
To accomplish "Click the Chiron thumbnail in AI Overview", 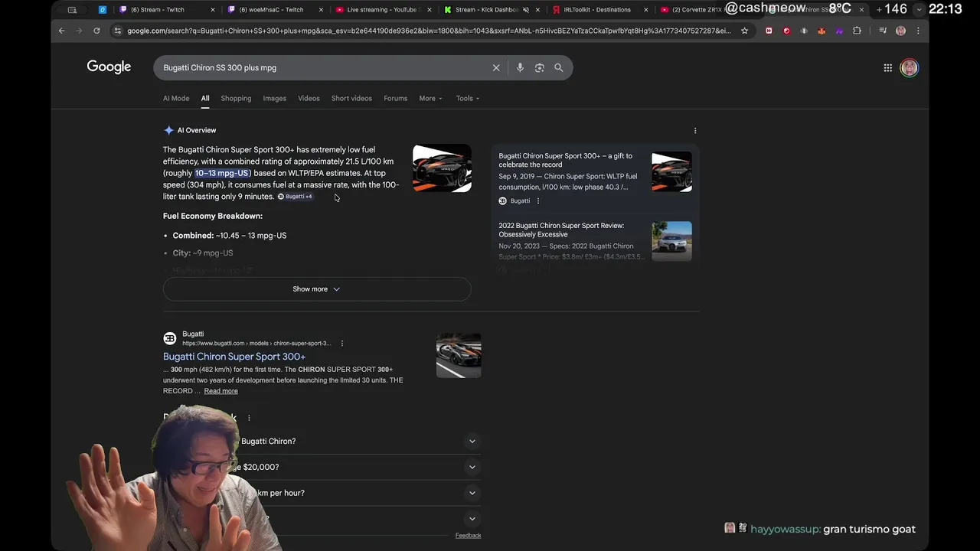I will pos(442,168).
